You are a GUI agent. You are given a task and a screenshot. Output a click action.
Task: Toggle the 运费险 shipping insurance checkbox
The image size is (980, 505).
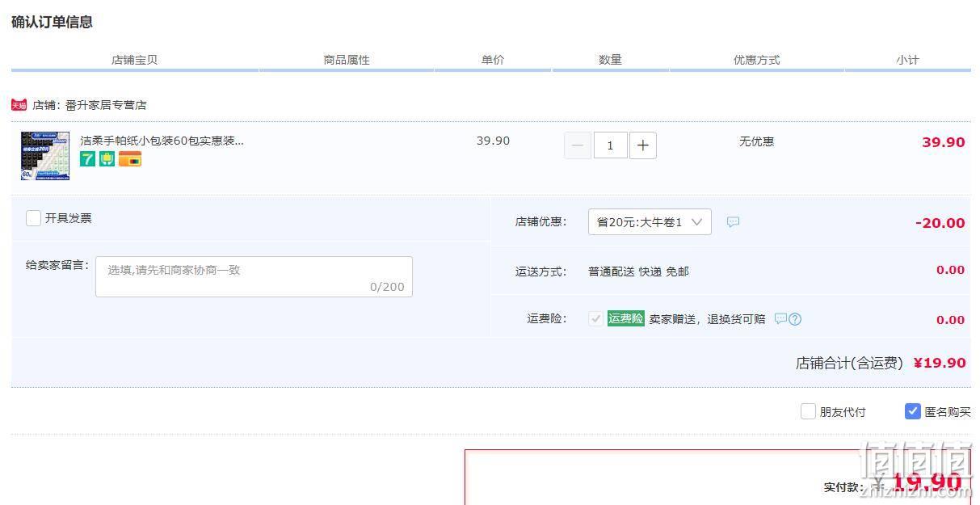tap(595, 318)
